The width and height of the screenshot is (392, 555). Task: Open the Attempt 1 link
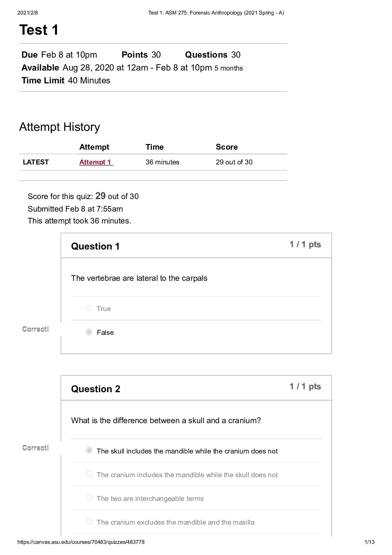96,162
